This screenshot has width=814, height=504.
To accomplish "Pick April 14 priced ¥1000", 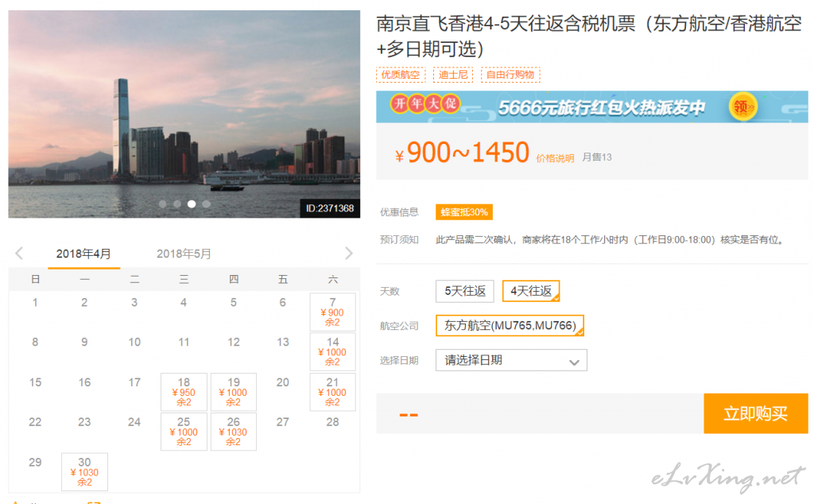I will [x=332, y=352].
